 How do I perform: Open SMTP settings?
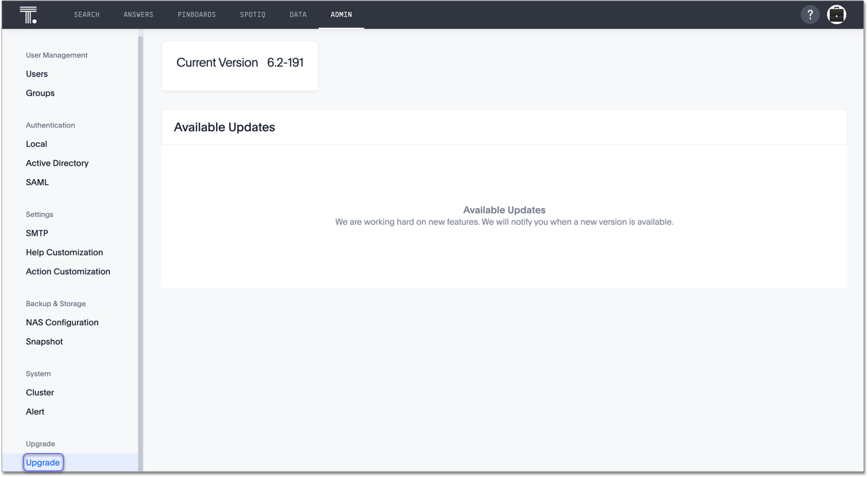(37, 233)
